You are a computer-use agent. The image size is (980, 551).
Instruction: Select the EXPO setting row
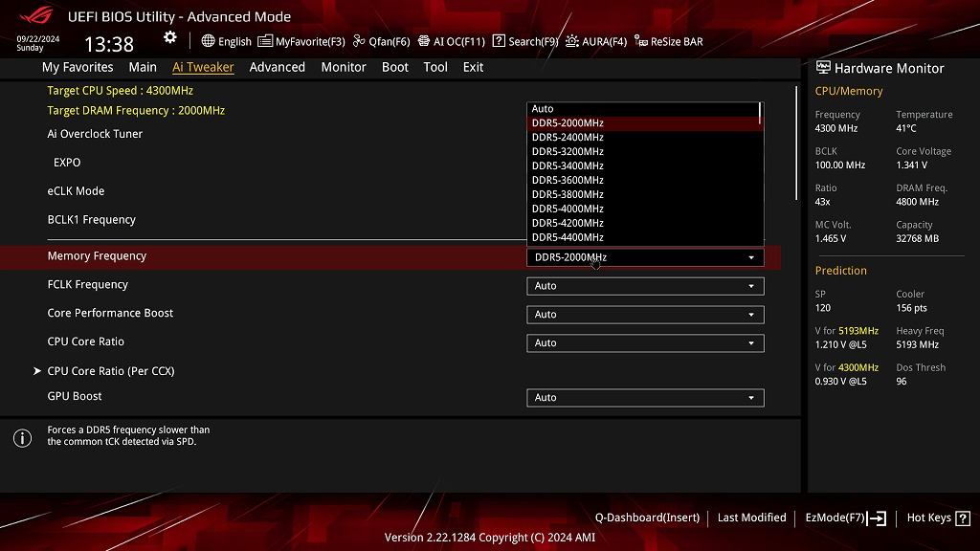click(67, 163)
